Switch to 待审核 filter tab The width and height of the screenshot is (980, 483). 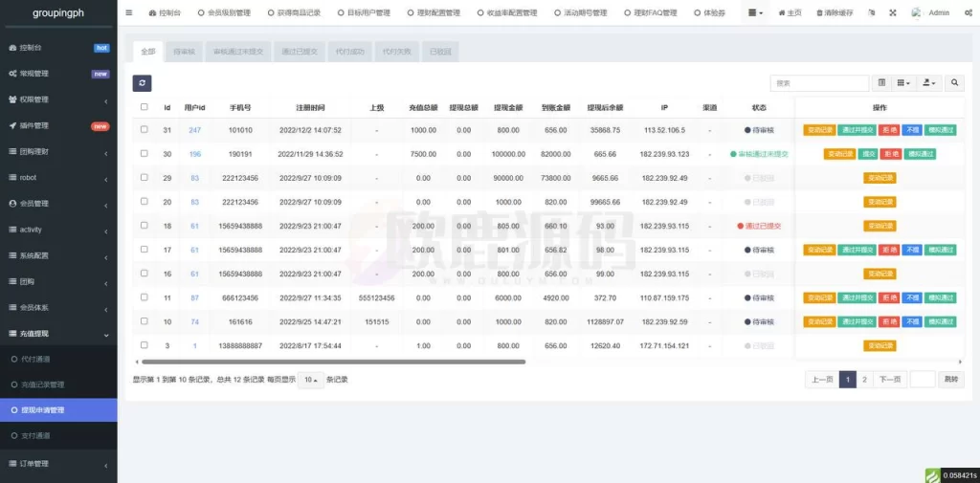click(184, 52)
